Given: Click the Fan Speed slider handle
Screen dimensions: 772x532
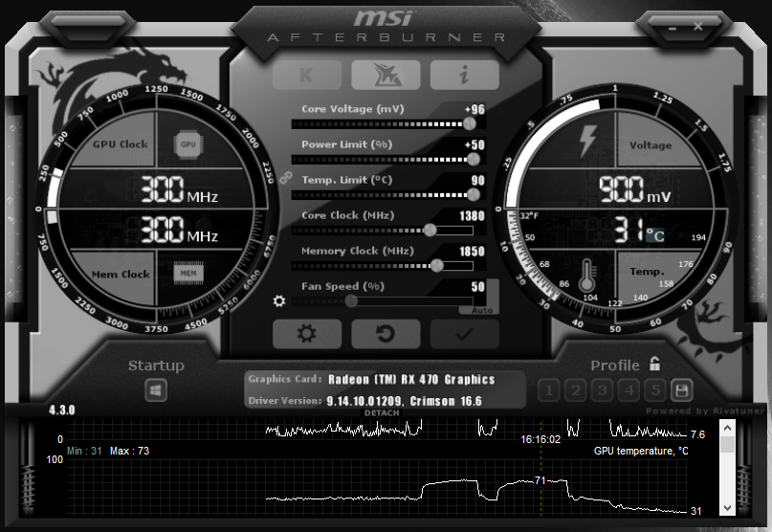Looking at the screenshot, I should point(351,301).
